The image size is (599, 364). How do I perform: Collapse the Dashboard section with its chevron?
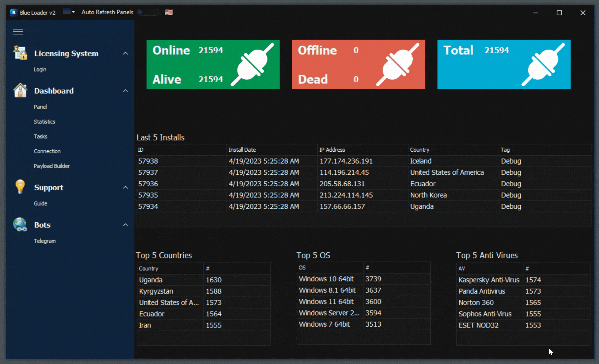(x=125, y=91)
